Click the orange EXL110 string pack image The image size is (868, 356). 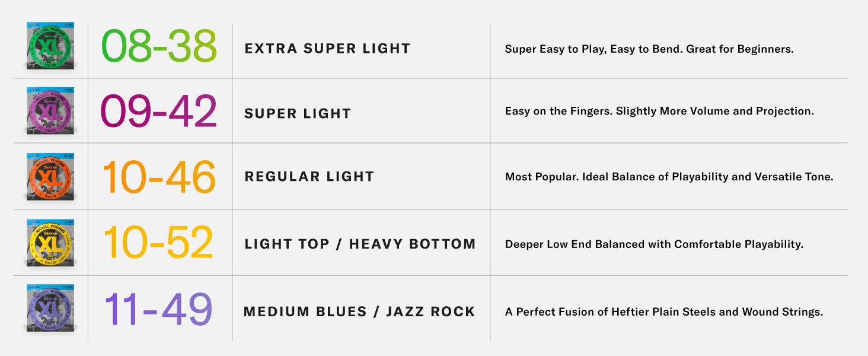pos(50,176)
